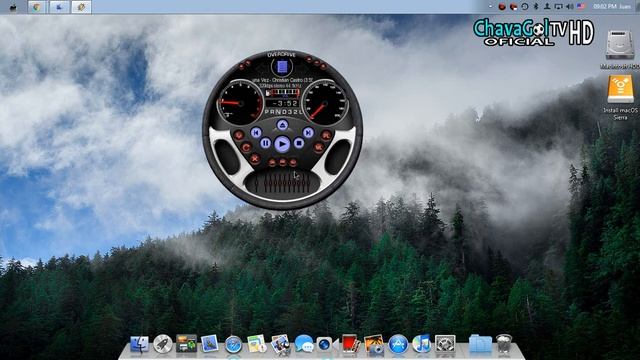Viewport: 640px width, 360px height.
Task: Click the scrolling song title text
Action: [x=282, y=80]
